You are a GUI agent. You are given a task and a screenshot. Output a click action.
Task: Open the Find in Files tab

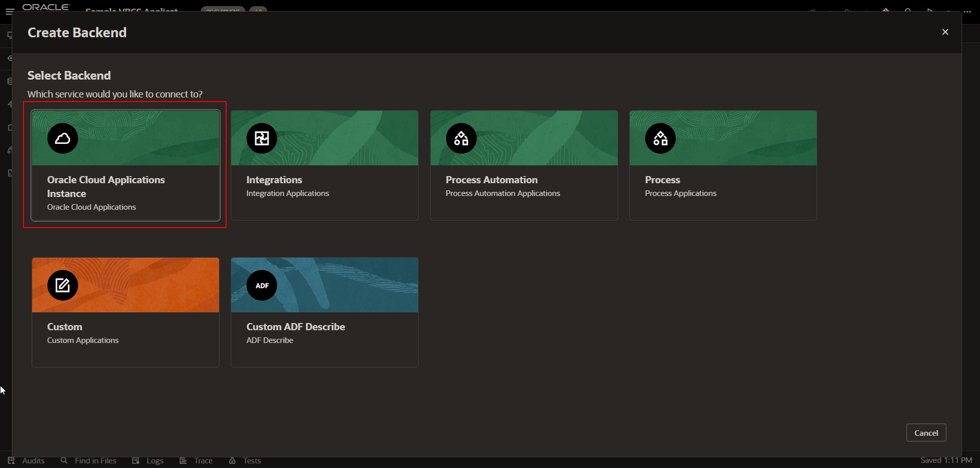pos(88,460)
